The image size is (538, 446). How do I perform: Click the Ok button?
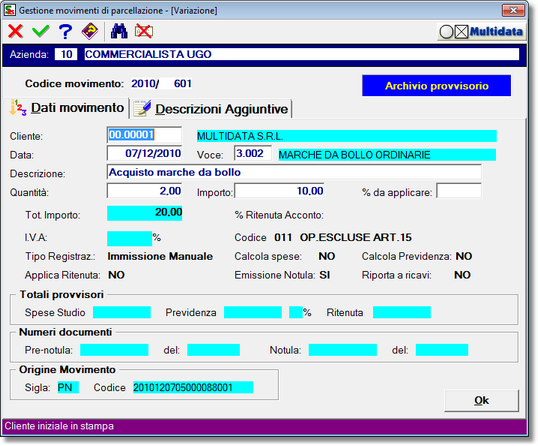tap(481, 400)
